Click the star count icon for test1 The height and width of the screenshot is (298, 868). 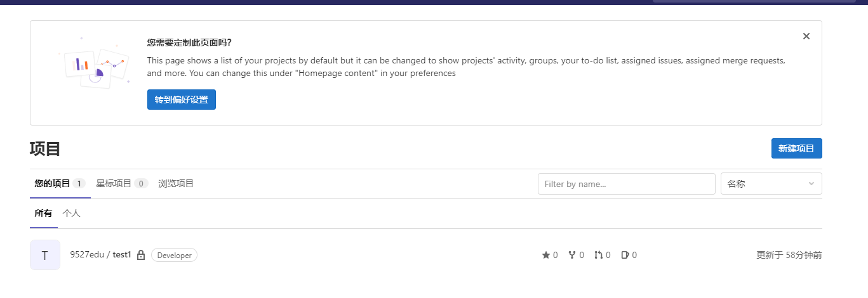point(545,255)
